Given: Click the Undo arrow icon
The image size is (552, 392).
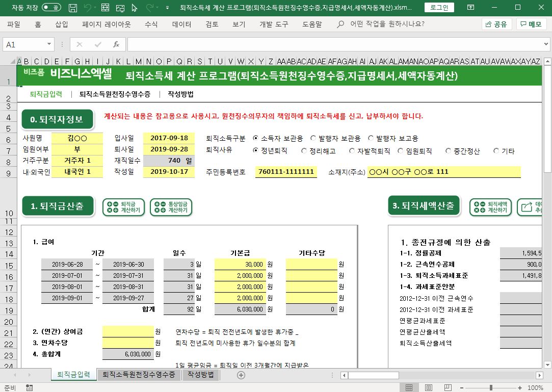Looking at the screenshot, I should coord(88,8).
